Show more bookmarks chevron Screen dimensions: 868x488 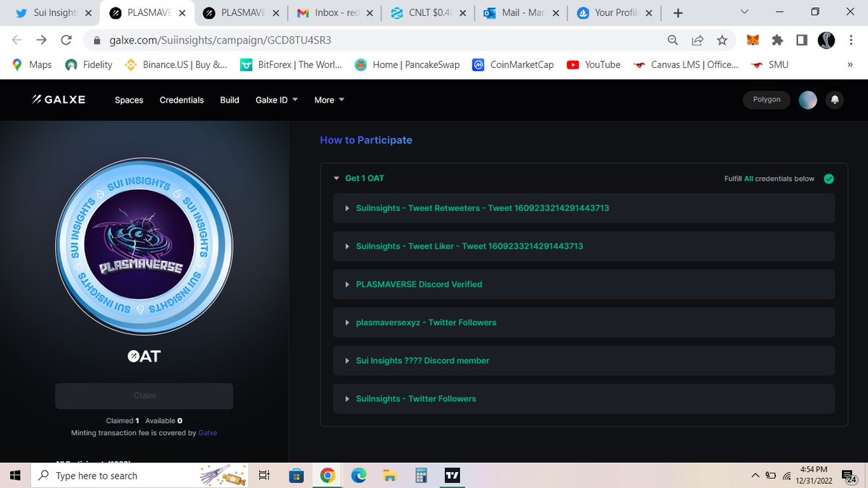[x=849, y=64]
